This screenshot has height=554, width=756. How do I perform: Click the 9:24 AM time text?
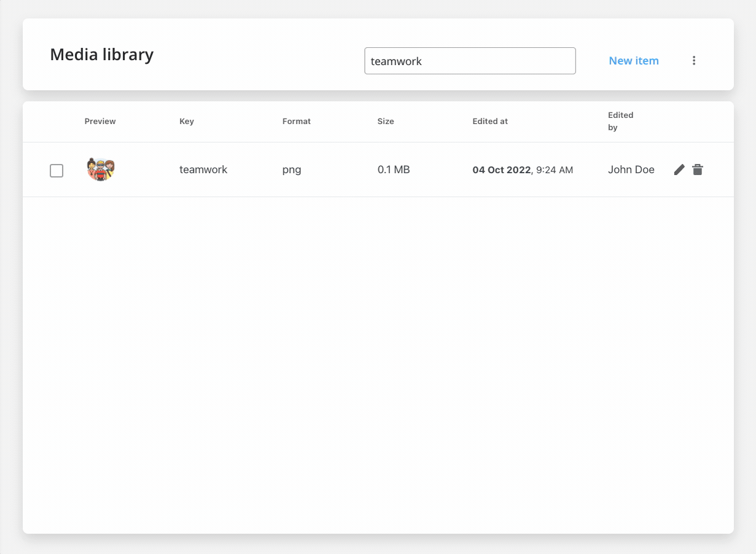[555, 170]
